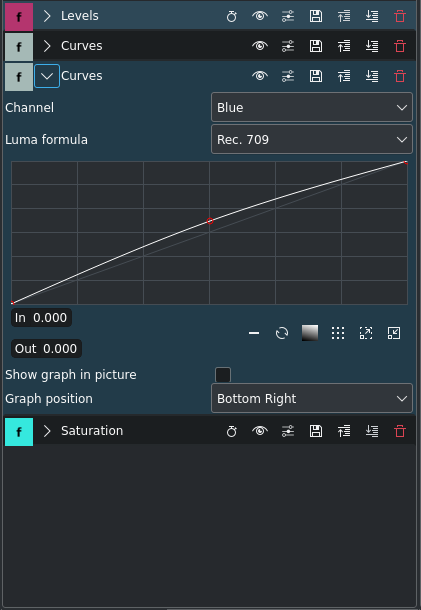Save the expanded Curves effect
Screen dimensions: 421x610
tap(316, 76)
